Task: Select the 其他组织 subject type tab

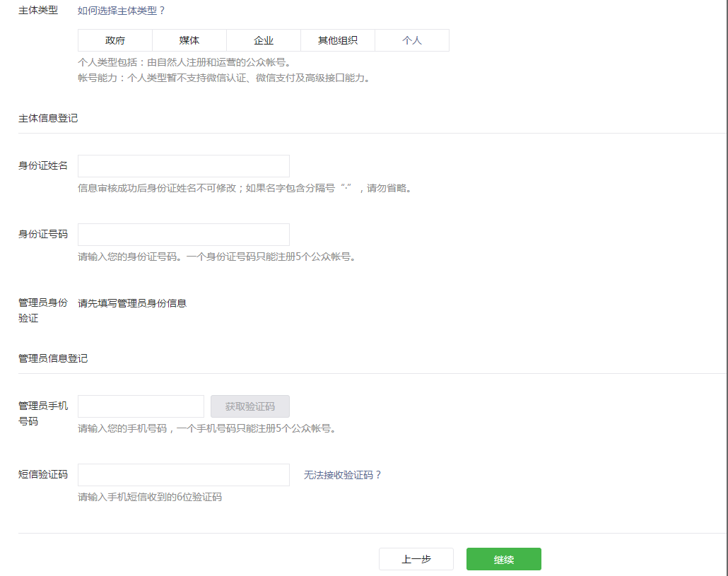Action: pyautogui.click(x=338, y=40)
